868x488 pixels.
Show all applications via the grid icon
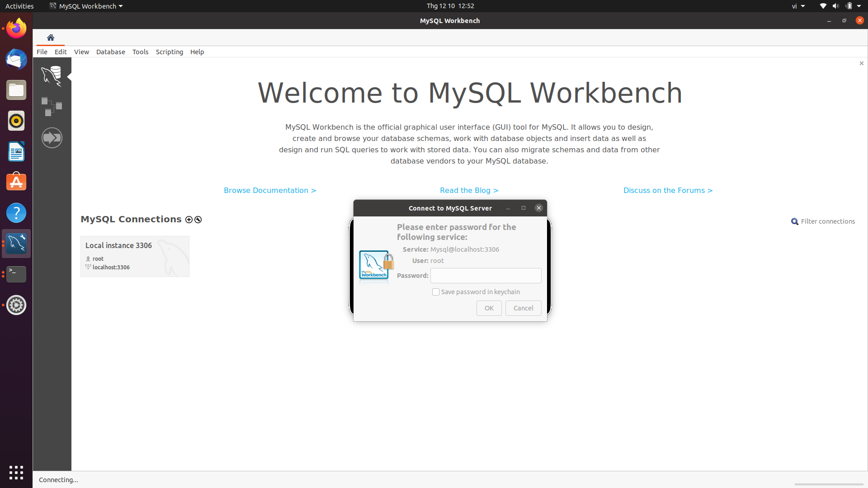[16, 472]
